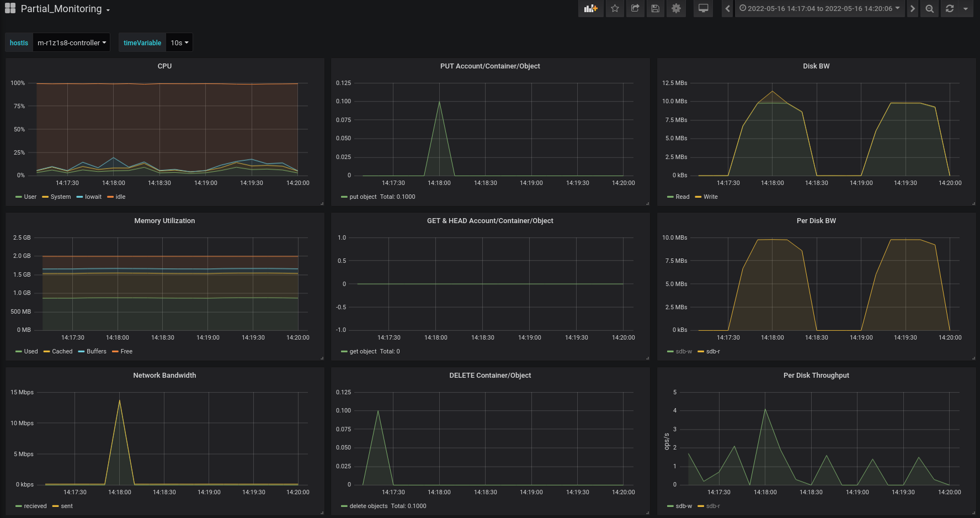Toggle the Write series in Disk BW legend

tap(710, 197)
